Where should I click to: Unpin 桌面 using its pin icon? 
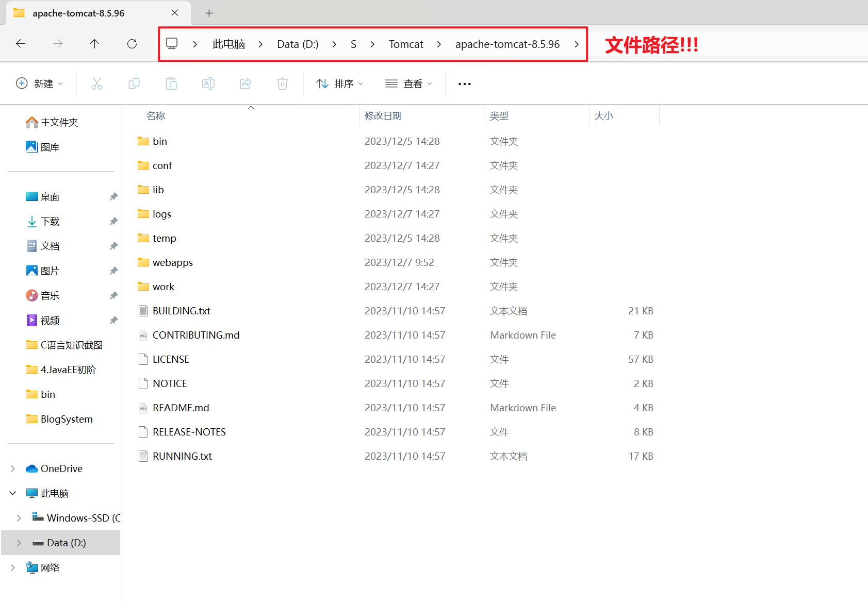pos(113,196)
